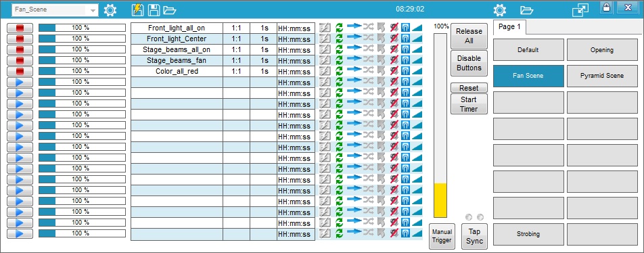Click blue arch icon on Front_light_all_on row
644x253 pixels.
pos(405,28)
